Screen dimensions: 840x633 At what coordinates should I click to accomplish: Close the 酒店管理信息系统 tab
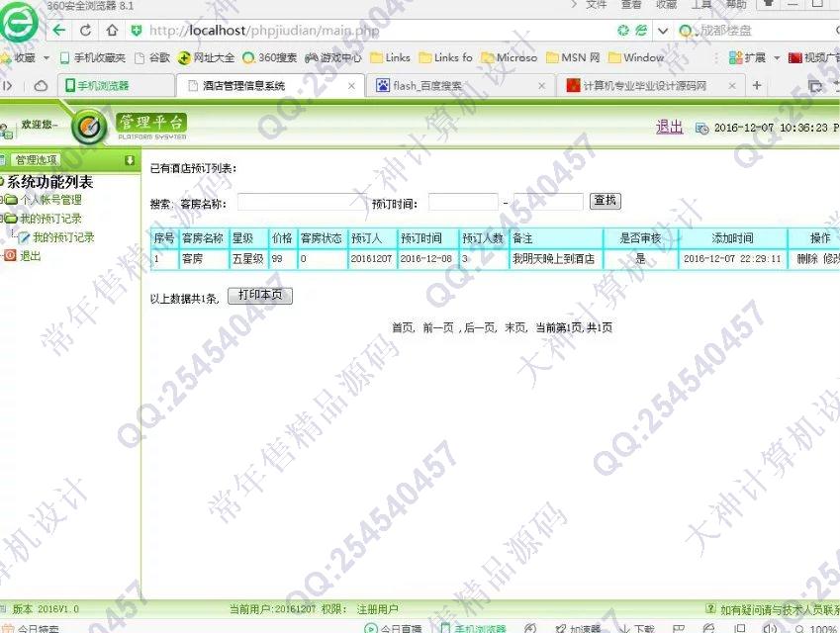tap(351, 86)
